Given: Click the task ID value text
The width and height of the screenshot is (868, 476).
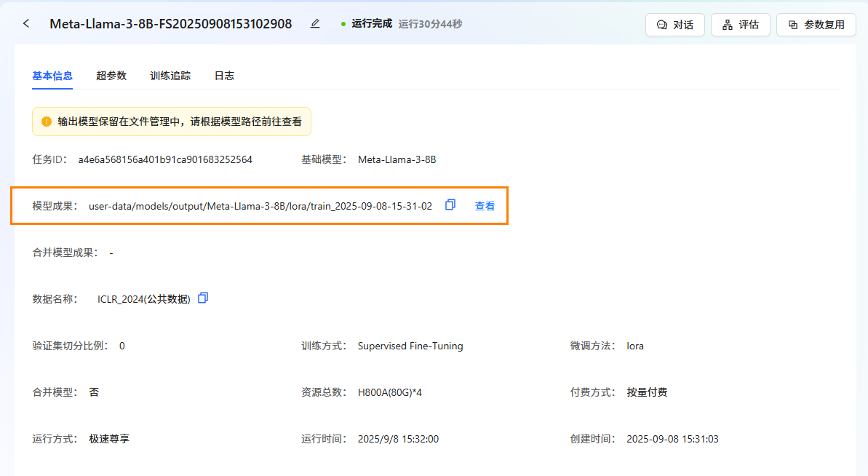Looking at the screenshot, I should [x=165, y=159].
